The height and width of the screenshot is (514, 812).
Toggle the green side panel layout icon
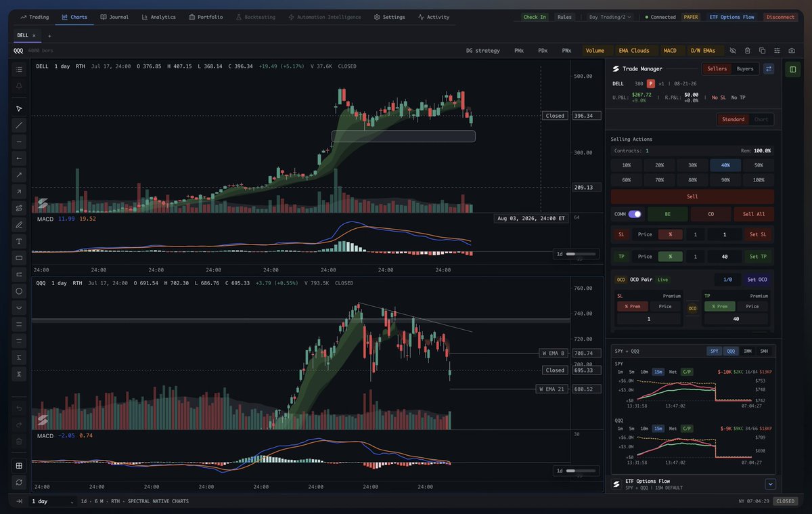pos(792,69)
